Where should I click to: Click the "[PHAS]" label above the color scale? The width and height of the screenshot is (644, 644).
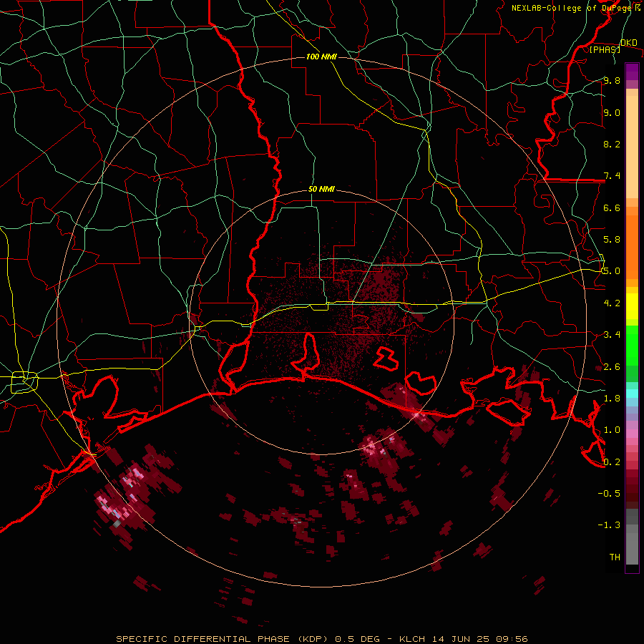(605, 49)
